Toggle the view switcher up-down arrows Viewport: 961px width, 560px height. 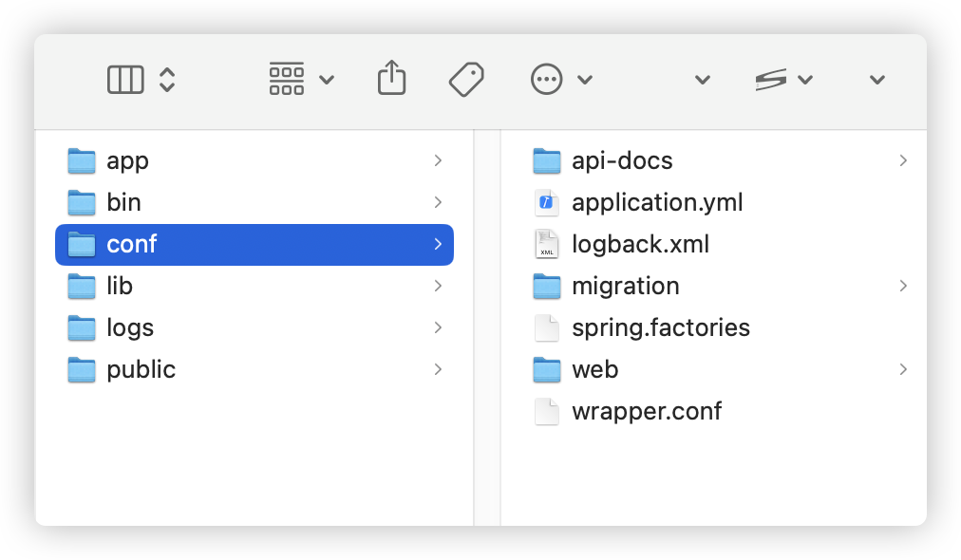[167, 80]
